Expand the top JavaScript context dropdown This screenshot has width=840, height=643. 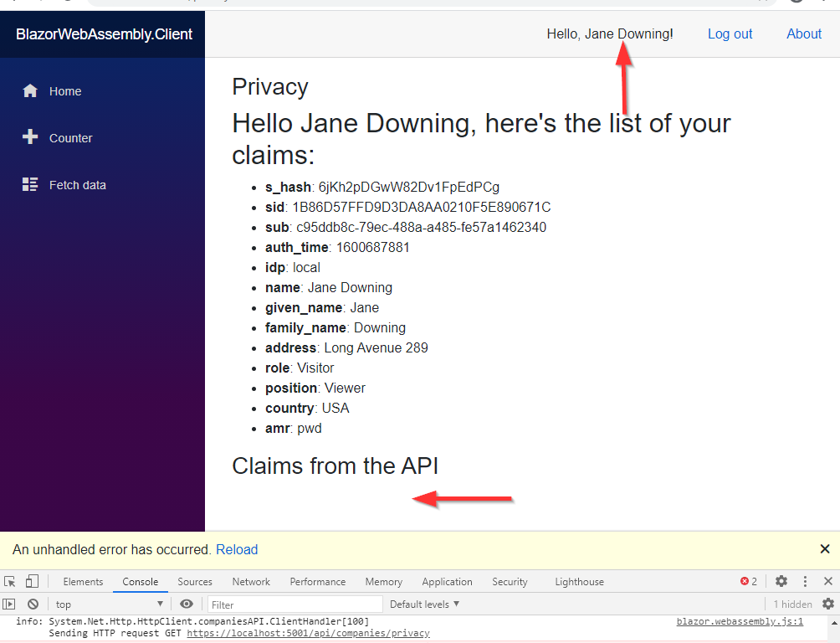[x=109, y=604]
